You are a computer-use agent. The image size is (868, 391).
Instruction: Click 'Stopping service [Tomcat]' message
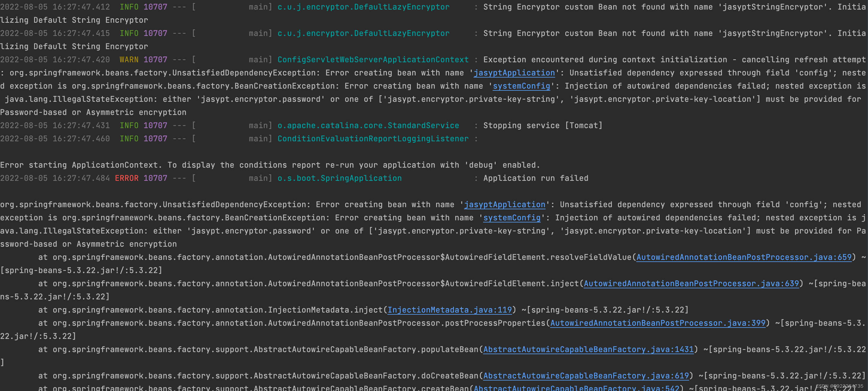(x=543, y=125)
